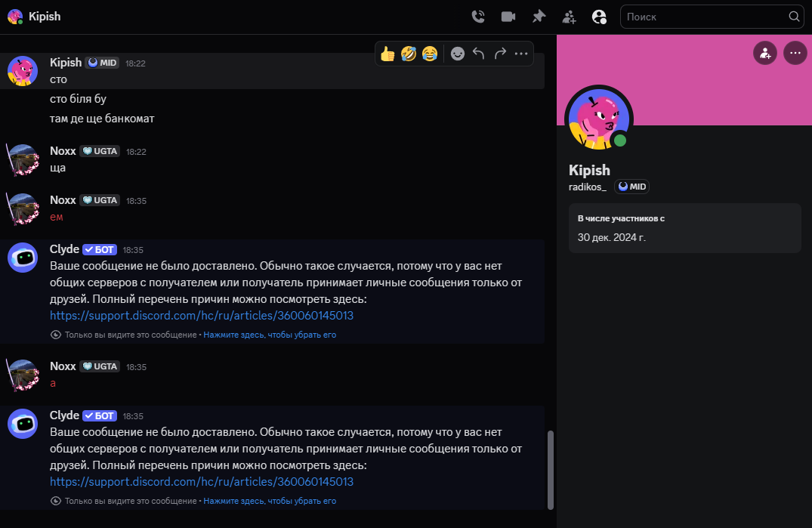Click БОТ badge on first Clyde message
This screenshot has height=528, width=812.
coord(100,249)
